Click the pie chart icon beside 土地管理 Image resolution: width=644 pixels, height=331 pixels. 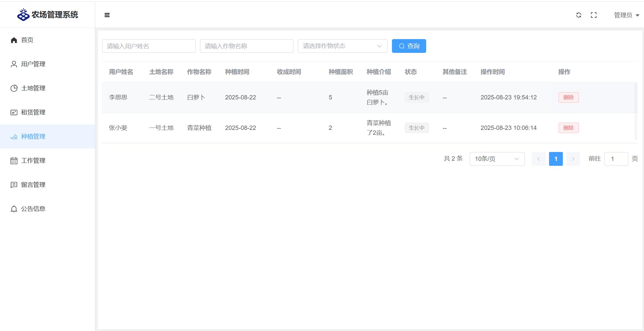pos(14,88)
